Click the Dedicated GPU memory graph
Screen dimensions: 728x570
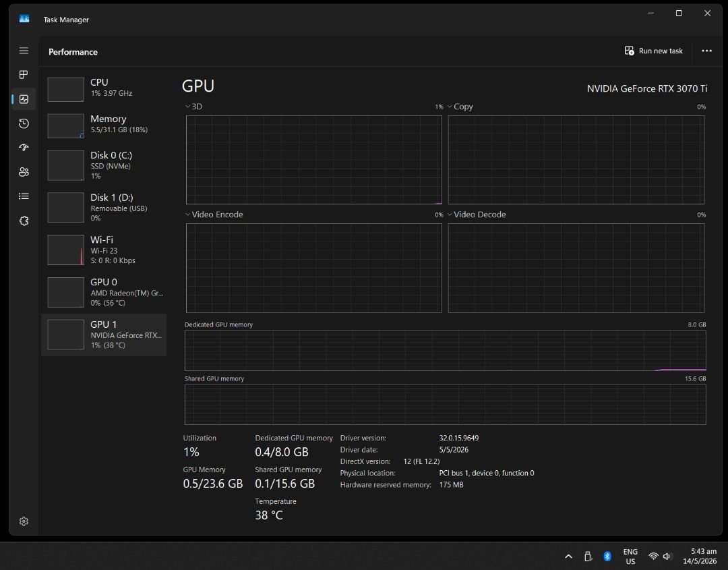(446, 350)
